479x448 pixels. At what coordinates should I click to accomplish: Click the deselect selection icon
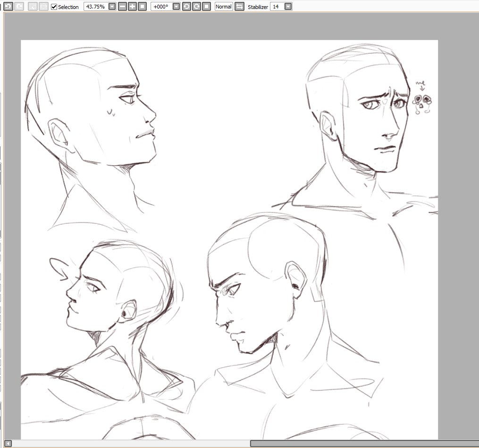33,7
